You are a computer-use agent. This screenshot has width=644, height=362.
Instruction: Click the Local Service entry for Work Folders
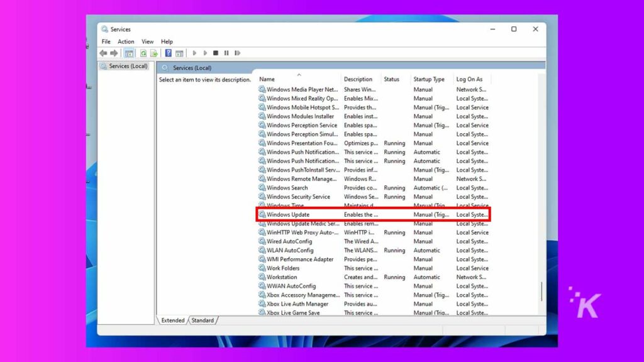click(472, 268)
